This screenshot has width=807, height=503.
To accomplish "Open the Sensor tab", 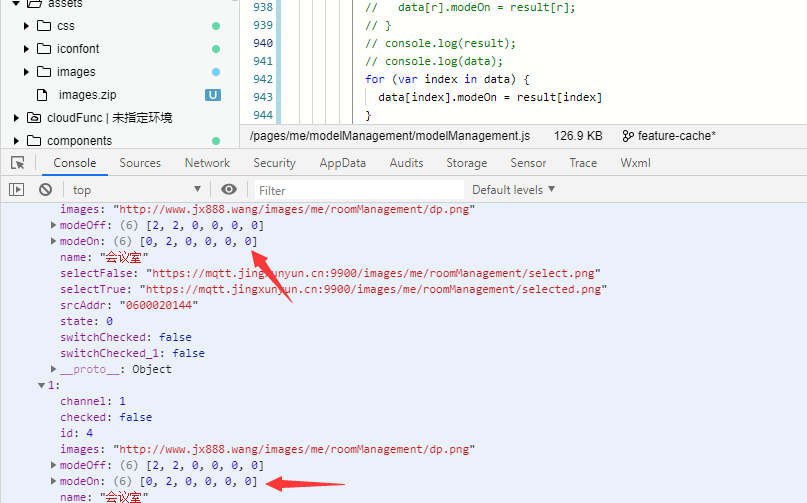I will tap(528, 163).
